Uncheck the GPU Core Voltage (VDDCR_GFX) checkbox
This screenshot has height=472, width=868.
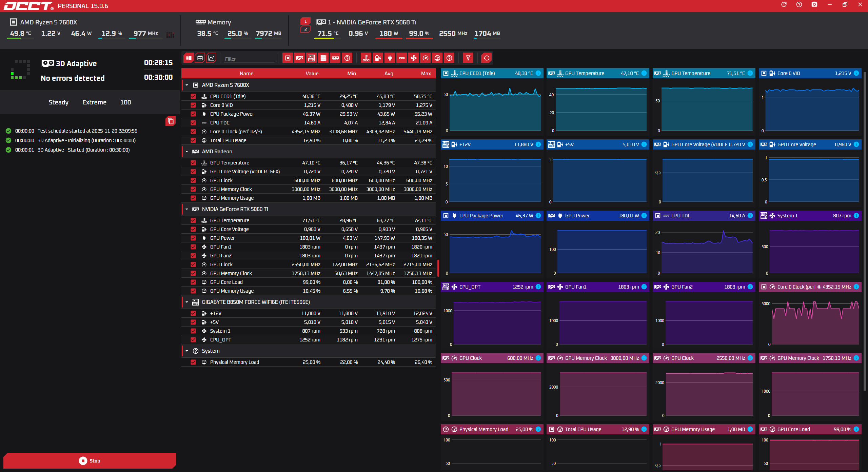coord(193,172)
